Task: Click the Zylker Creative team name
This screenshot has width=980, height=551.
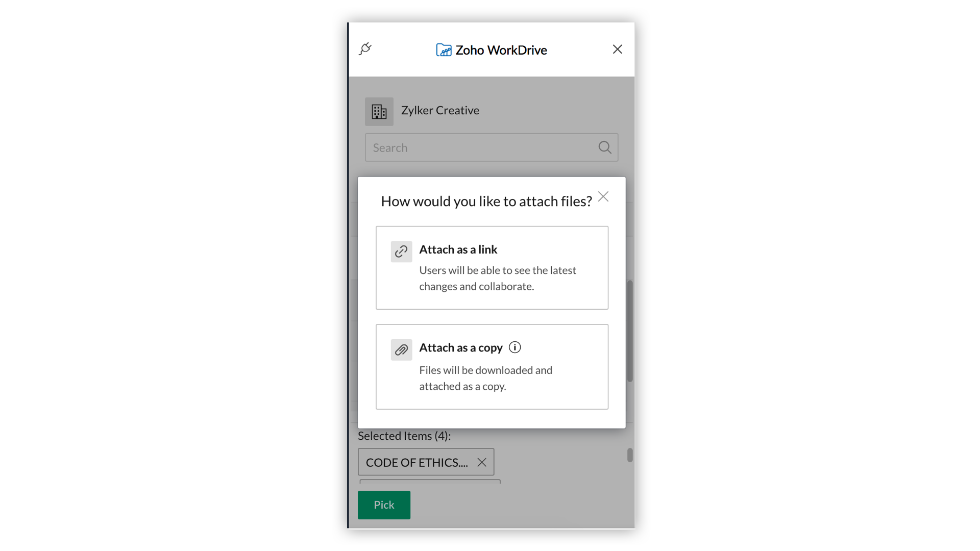Action: (440, 110)
